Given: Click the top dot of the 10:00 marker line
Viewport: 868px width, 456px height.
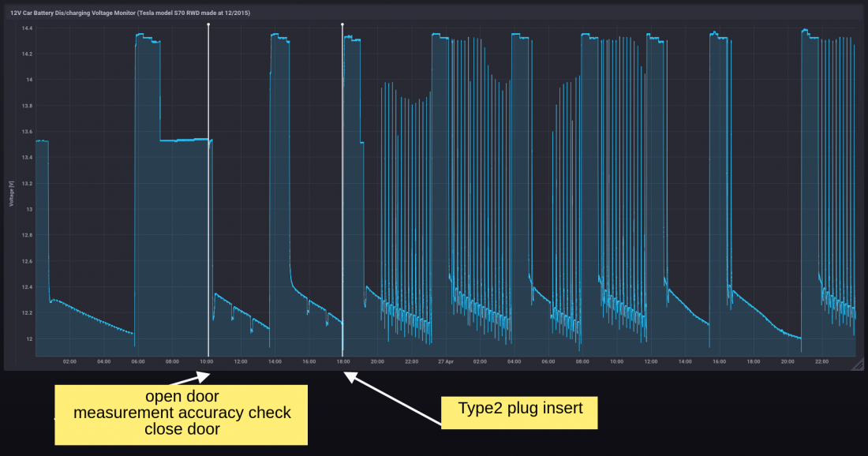Looking at the screenshot, I should (208, 24).
